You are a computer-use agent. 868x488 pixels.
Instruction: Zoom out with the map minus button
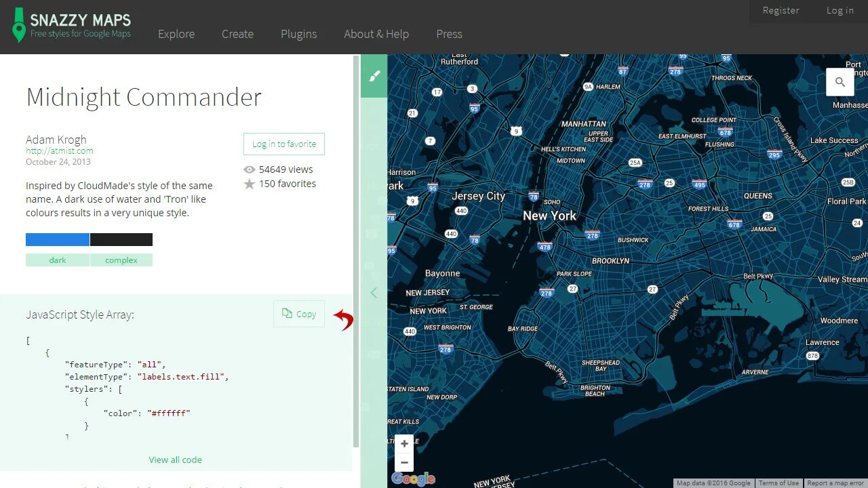point(404,463)
